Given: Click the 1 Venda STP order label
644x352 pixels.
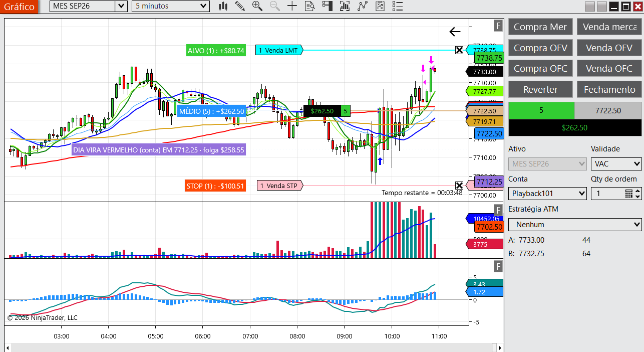Looking at the screenshot, I should coord(280,186).
